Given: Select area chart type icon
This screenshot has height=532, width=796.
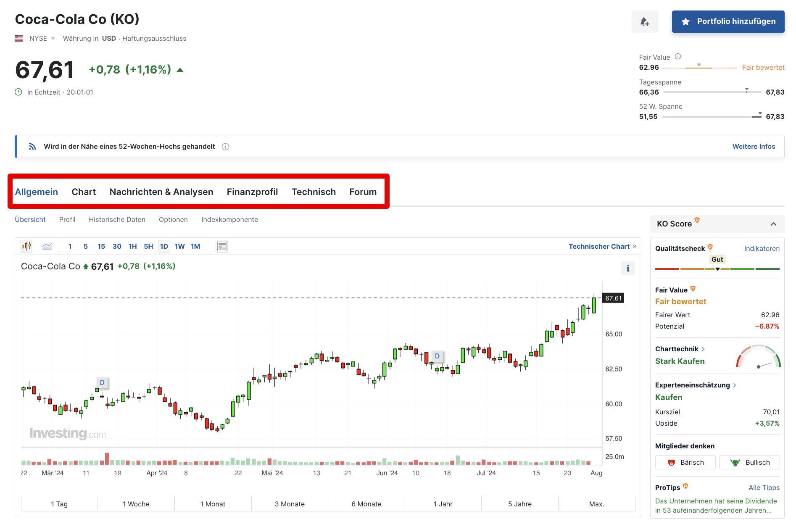Looking at the screenshot, I should [x=47, y=246].
